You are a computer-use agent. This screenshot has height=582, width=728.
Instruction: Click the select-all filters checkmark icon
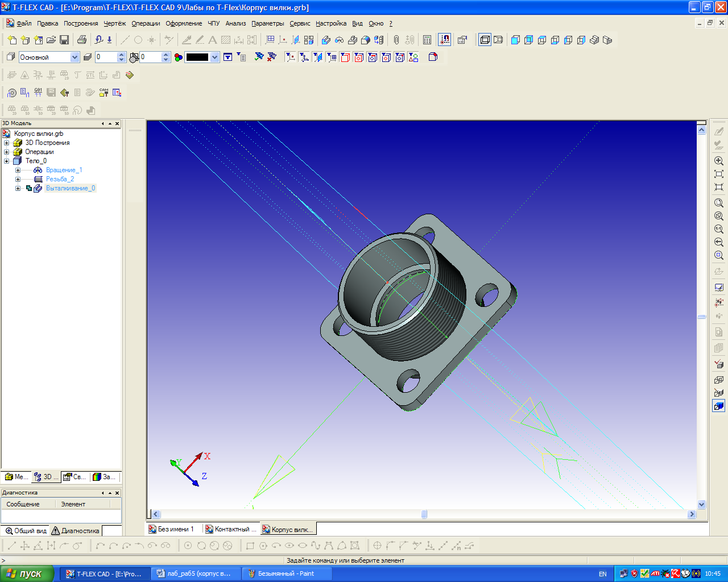pos(259,57)
